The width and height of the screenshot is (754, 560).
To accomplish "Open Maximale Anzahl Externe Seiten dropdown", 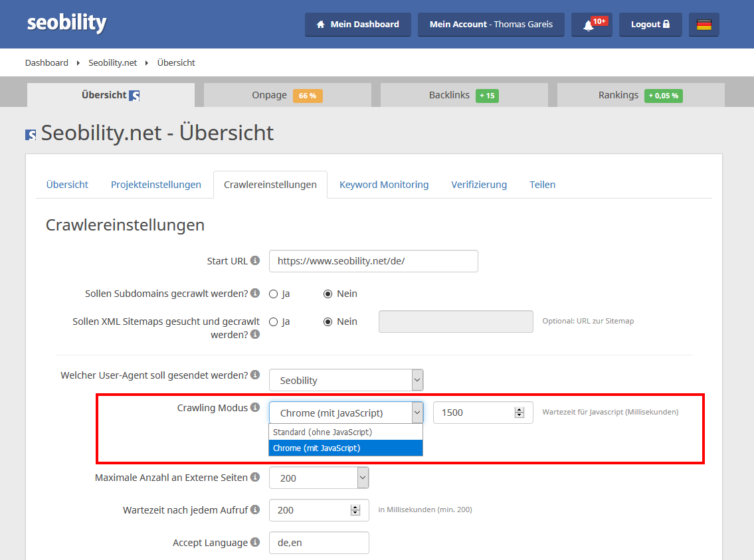I will (319, 478).
